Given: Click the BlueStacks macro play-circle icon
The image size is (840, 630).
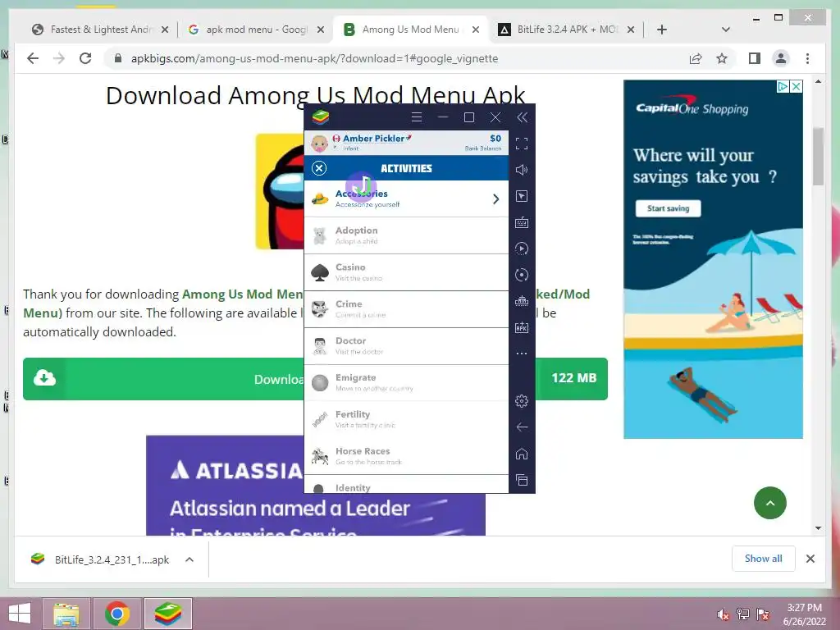Looking at the screenshot, I should [x=521, y=249].
